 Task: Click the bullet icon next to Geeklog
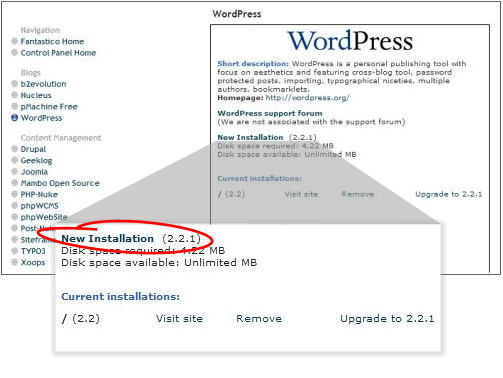click(14, 160)
